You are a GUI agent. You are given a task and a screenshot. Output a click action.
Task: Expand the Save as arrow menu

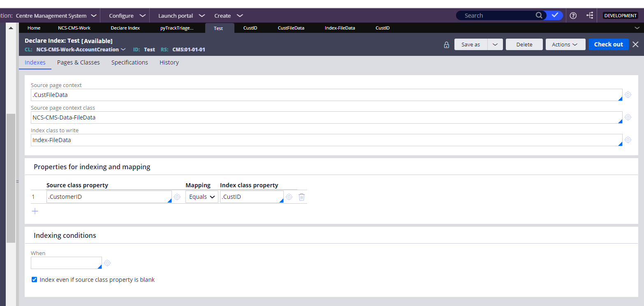495,44
